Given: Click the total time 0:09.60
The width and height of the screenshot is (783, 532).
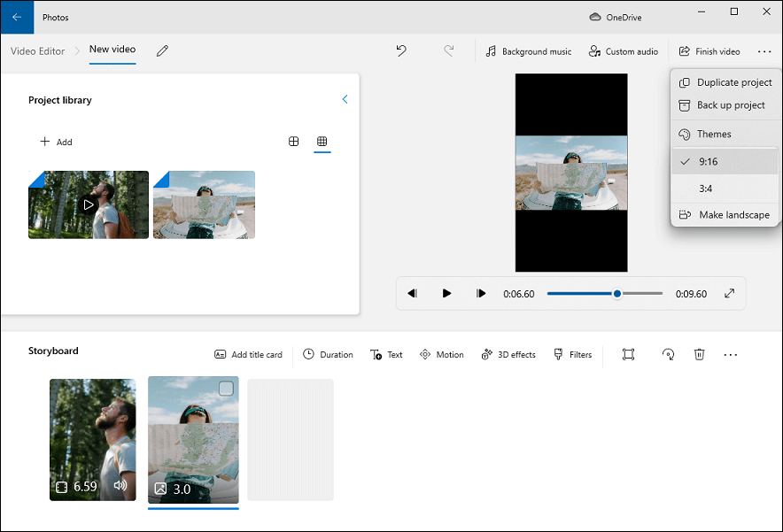Looking at the screenshot, I should point(691,294).
